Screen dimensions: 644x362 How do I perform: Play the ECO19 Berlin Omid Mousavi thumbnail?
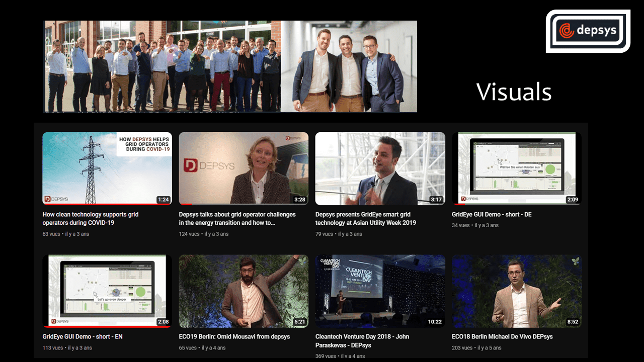[x=244, y=291]
